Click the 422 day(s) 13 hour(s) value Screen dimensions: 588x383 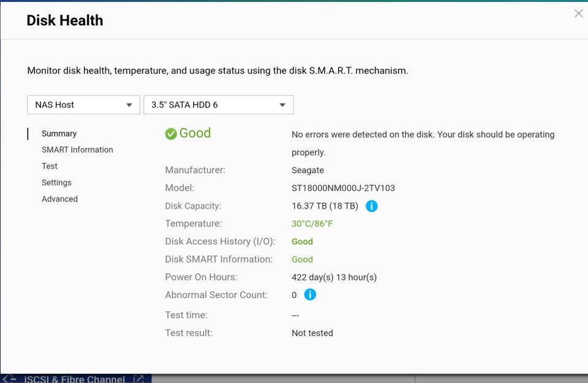(x=334, y=277)
